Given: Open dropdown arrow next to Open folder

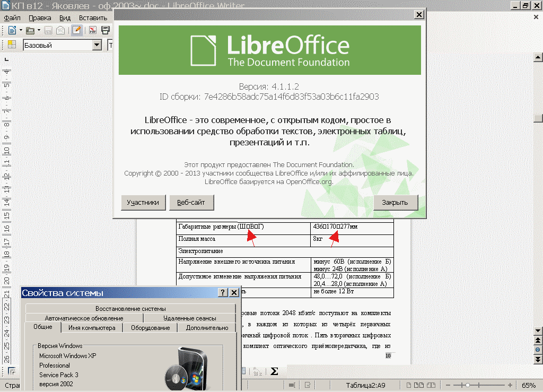Looking at the screenshot, I should pyautogui.click(x=39, y=30).
